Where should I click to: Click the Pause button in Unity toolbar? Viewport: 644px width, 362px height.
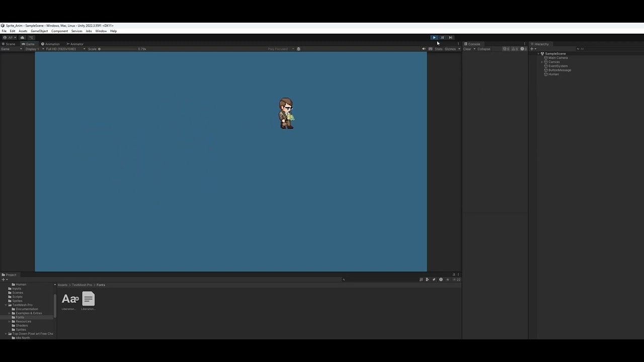click(x=442, y=37)
